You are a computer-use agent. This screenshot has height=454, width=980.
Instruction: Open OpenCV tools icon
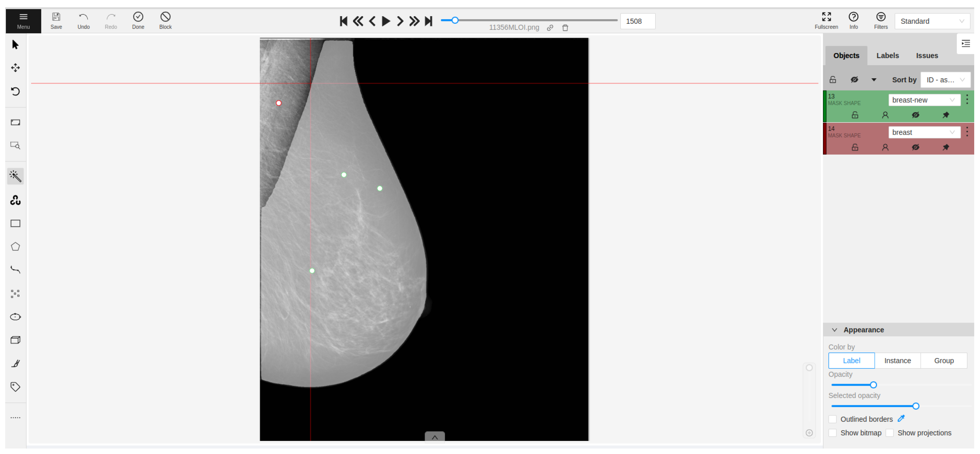coord(15,200)
